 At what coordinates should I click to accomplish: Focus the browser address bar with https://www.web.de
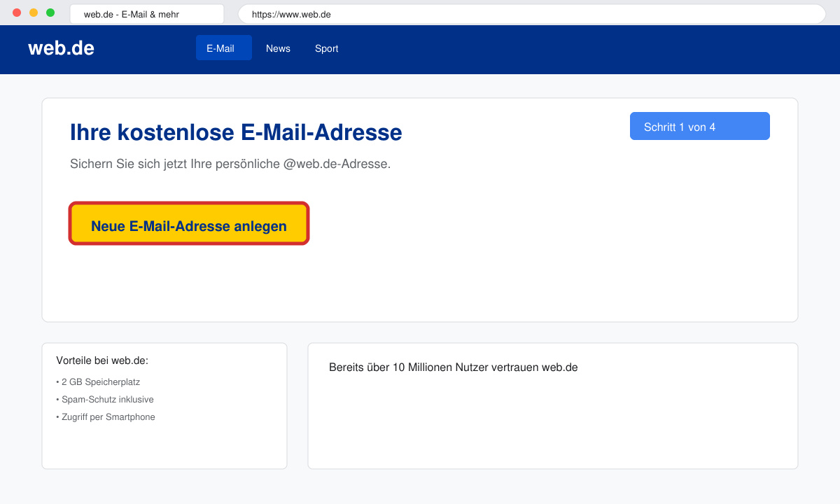[532, 14]
